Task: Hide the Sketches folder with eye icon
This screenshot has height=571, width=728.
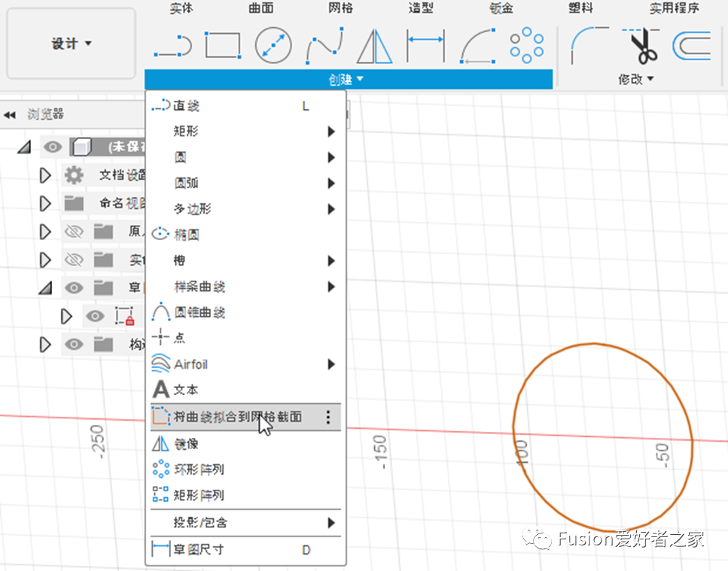Action: tap(73, 287)
